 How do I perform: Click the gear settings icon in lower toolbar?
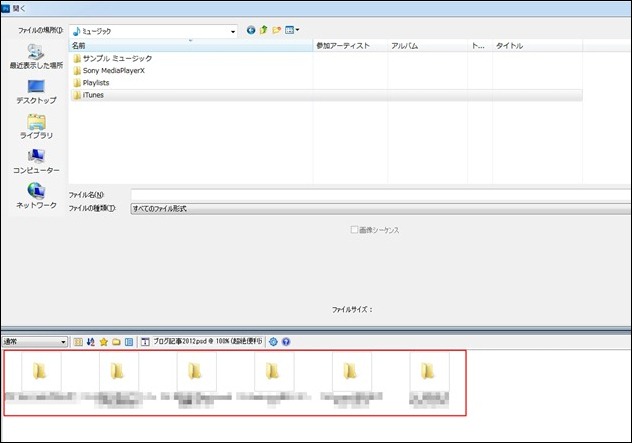coord(273,342)
